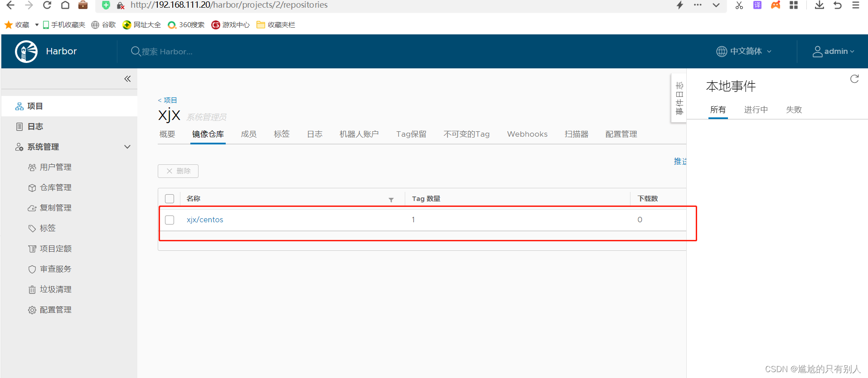Viewport: 868px width, 378px height.
Task: Open the 扫描器 tab
Action: click(x=577, y=134)
